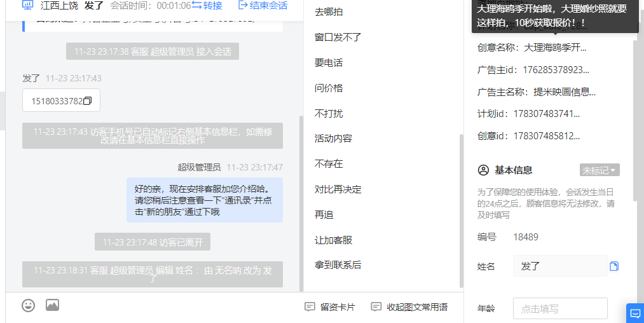This screenshot has height=323, width=644.
Task: Click the 广告主名称 提米映画信息 text
Action: point(565,92)
